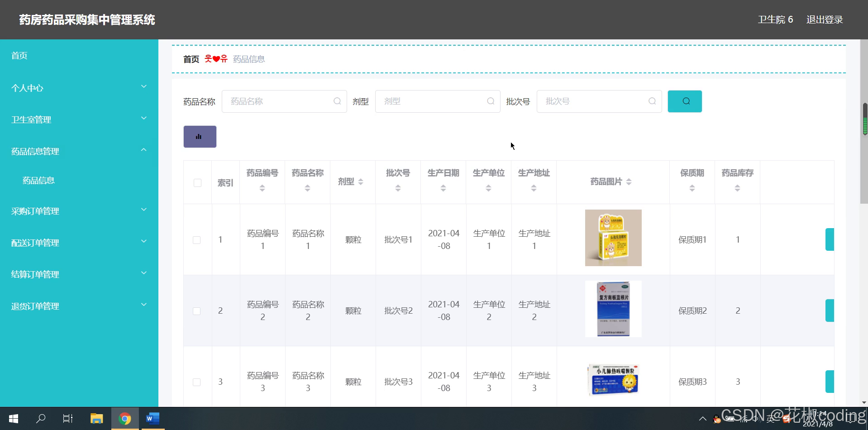
Task: Sort by 生产日期 column arrows
Action: [443, 188]
